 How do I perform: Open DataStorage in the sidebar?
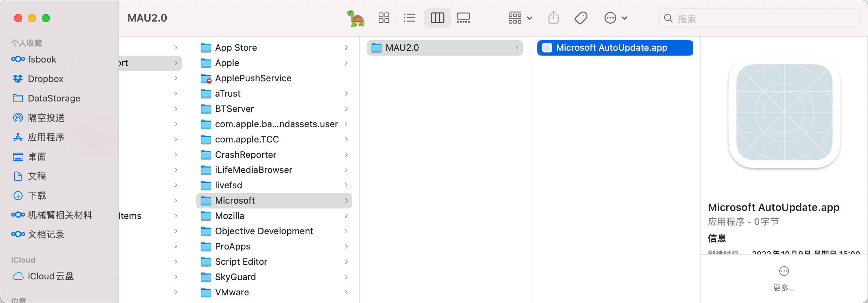click(x=46, y=98)
